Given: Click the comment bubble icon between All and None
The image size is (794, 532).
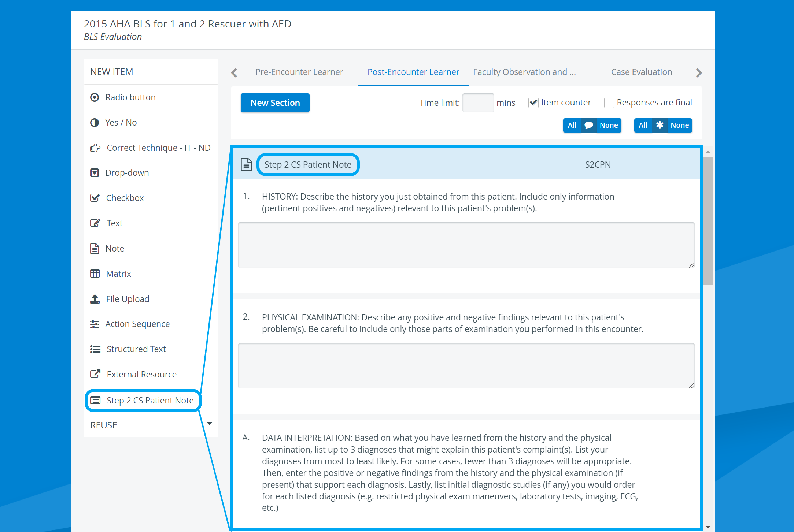Looking at the screenshot, I should click(588, 125).
